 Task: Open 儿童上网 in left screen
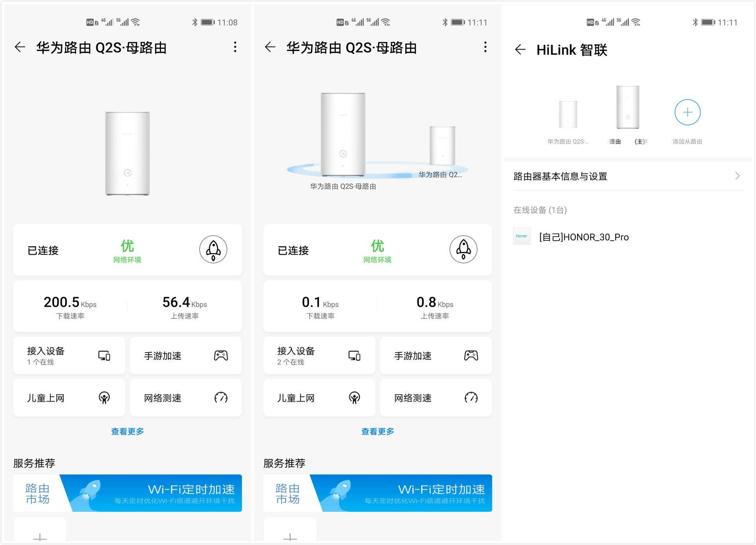pos(69,398)
